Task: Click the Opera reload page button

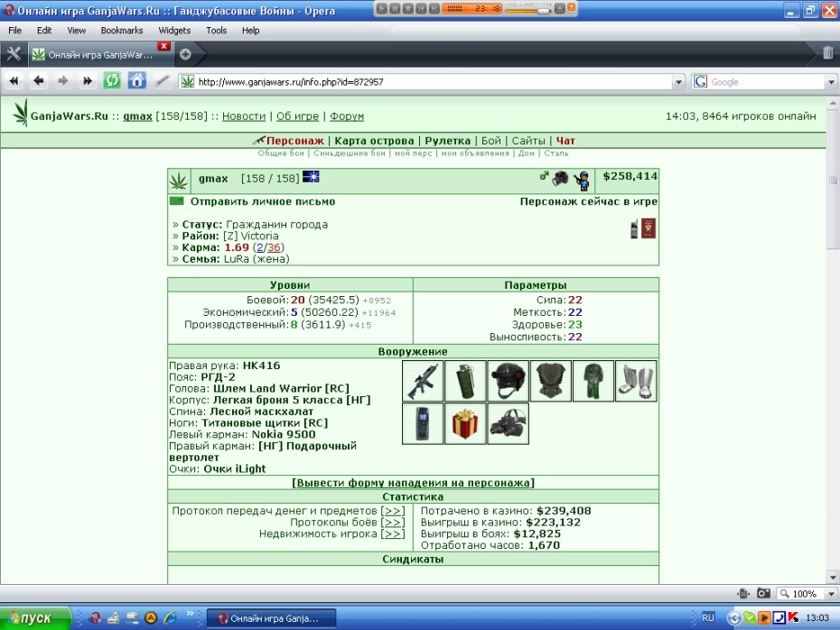Action: coord(112,81)
